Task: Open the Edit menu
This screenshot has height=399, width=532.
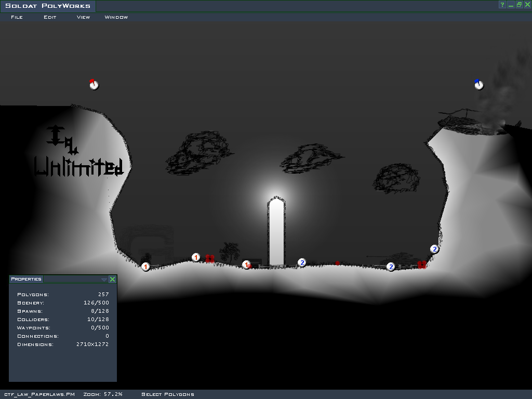Action: point(50,17)
